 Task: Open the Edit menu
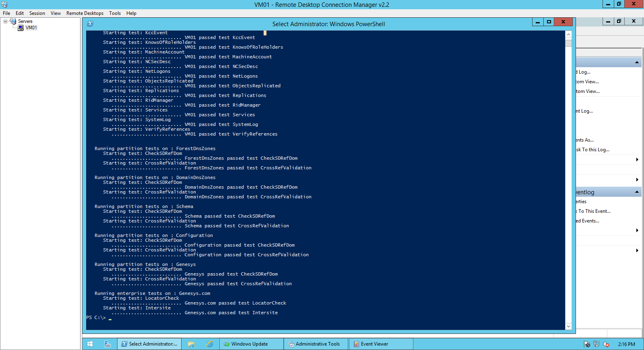[20, 13]
